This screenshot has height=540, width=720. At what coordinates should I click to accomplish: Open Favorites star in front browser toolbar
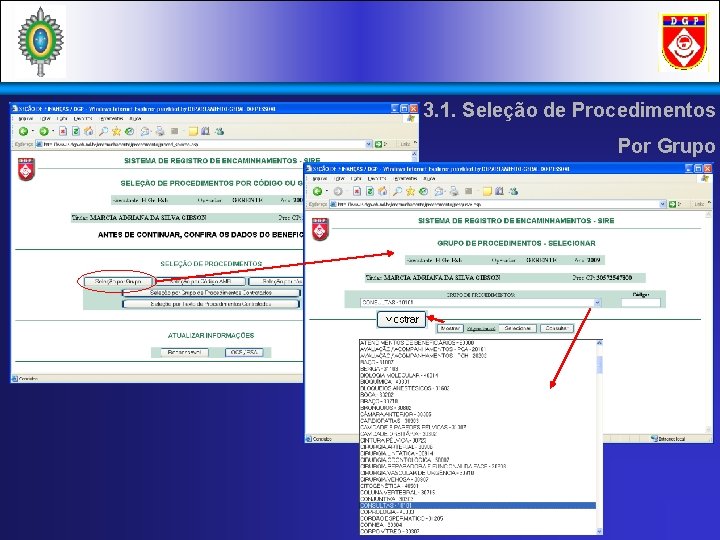point(411,191)
